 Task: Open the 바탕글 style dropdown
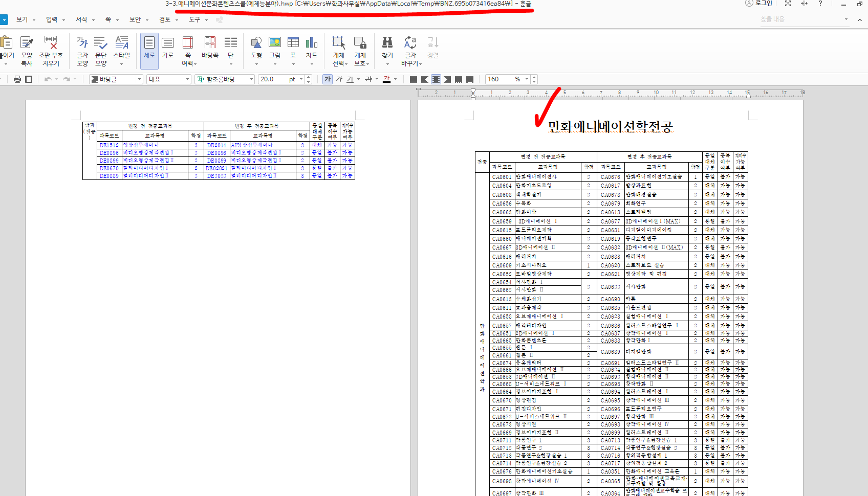139,79
